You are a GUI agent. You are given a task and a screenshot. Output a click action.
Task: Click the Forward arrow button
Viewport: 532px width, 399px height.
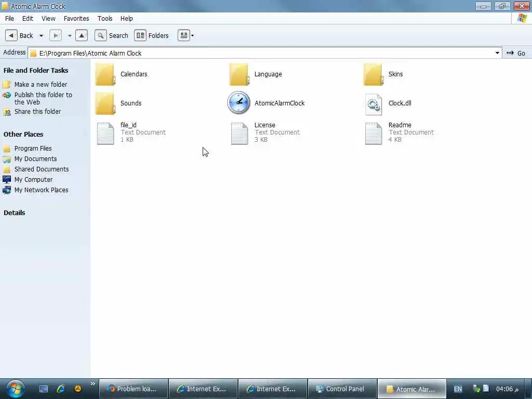[55, 35]
